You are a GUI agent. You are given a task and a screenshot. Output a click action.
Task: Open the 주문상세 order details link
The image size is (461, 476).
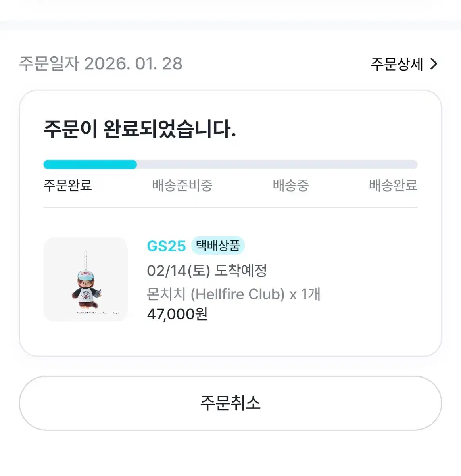[x=404, y=64]
